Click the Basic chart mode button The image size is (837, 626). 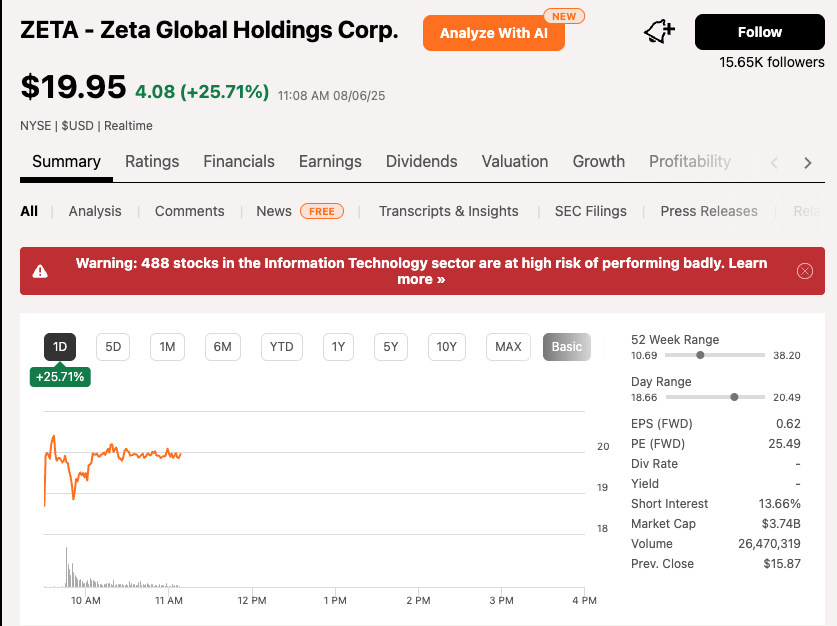[566, 347]
